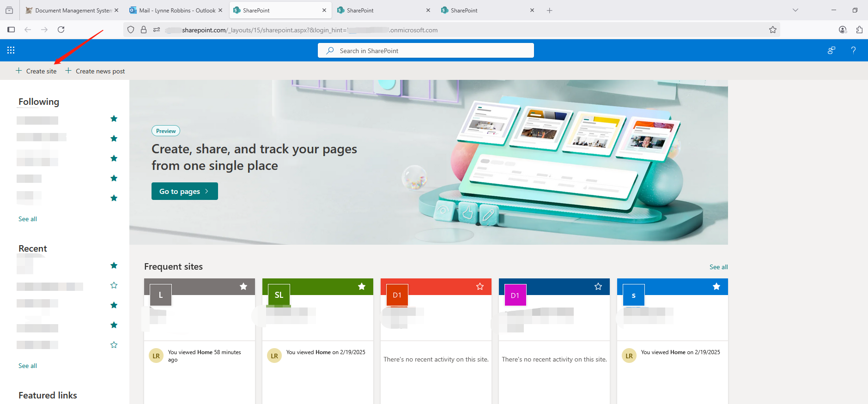The height and width of the screenshot is (404, 868).
Task: Follow the last site under Recent
Action: [114, 345]
